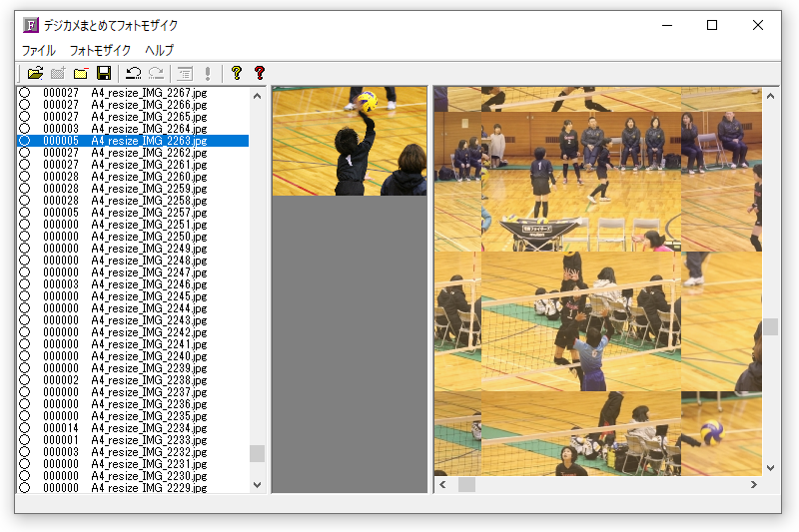The width and height of the screenshot is (799, 532).
Task: Click the red question mark icon
Action: point(260,73)
